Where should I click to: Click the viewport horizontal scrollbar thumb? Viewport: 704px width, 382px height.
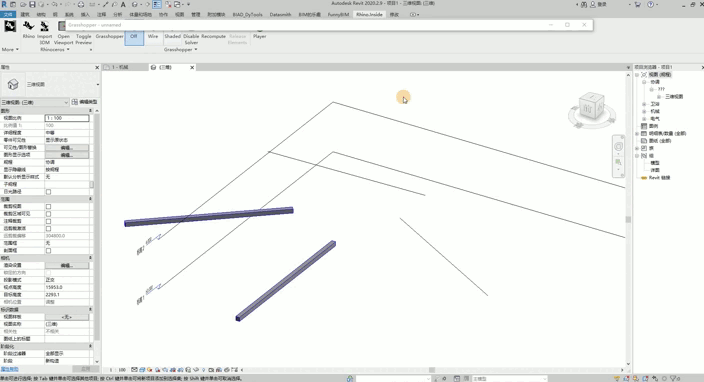431,370
